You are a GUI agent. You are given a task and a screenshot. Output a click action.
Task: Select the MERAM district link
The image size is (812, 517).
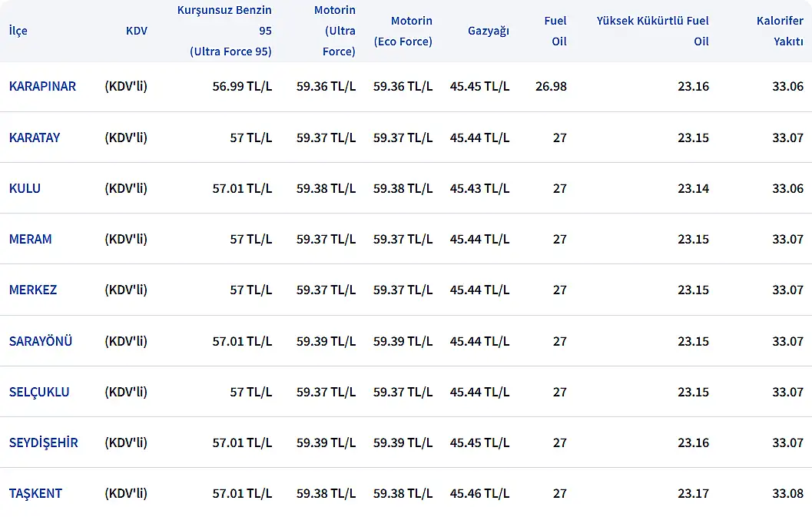[x=31, y=239]
